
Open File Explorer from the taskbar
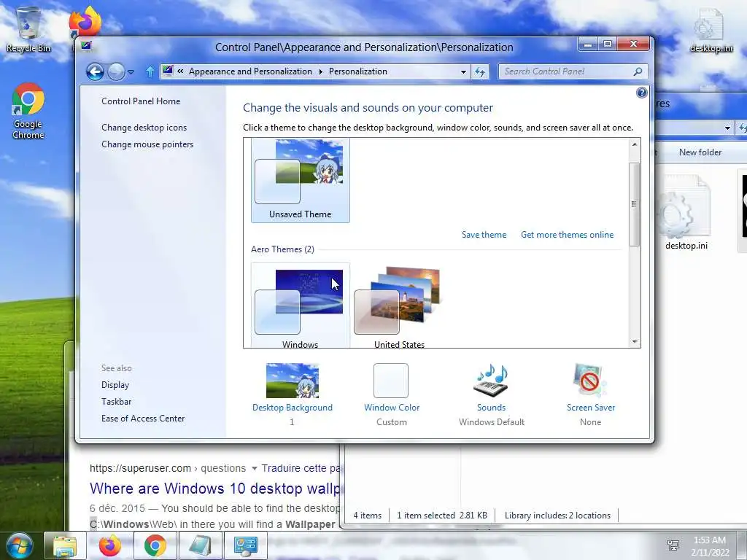[x=65, y=545]
